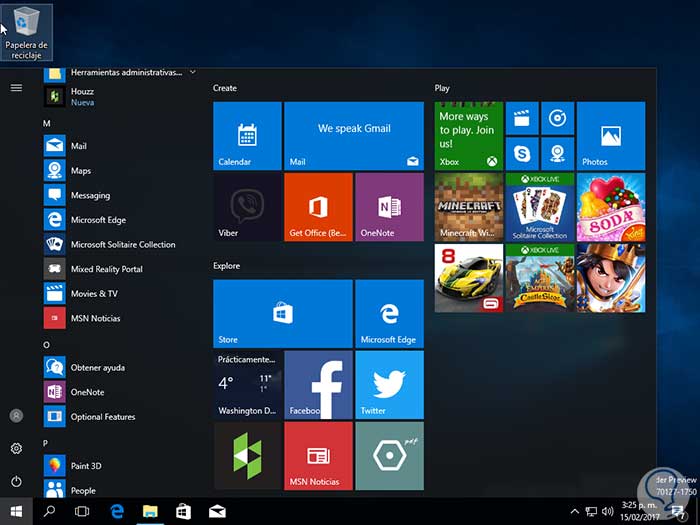Image resolution: width=700 pixels, height=525 pixels.
Task: Open Get Office tile
Action: point(318,206)
